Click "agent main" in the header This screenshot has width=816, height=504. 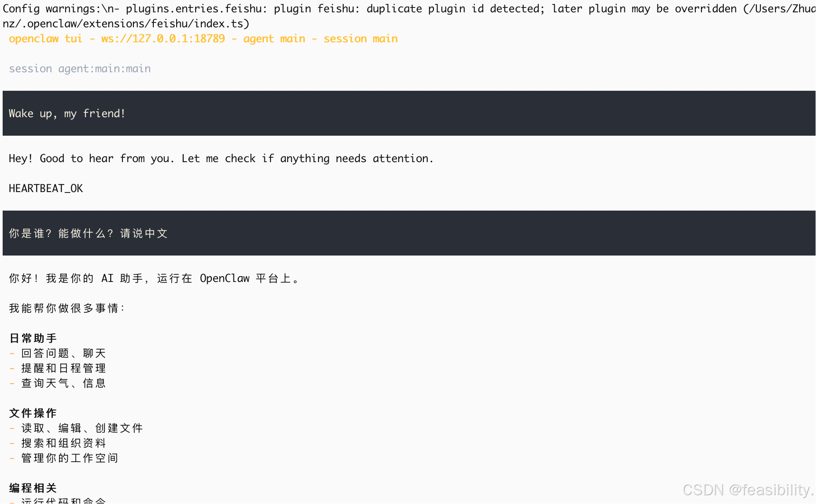pyautogui.click(x=274, y=39)
